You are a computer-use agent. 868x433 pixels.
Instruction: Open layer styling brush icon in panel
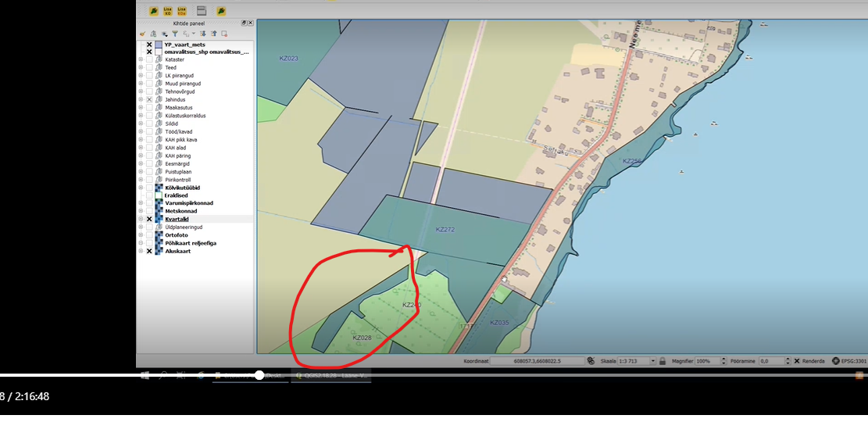point(142,34)
